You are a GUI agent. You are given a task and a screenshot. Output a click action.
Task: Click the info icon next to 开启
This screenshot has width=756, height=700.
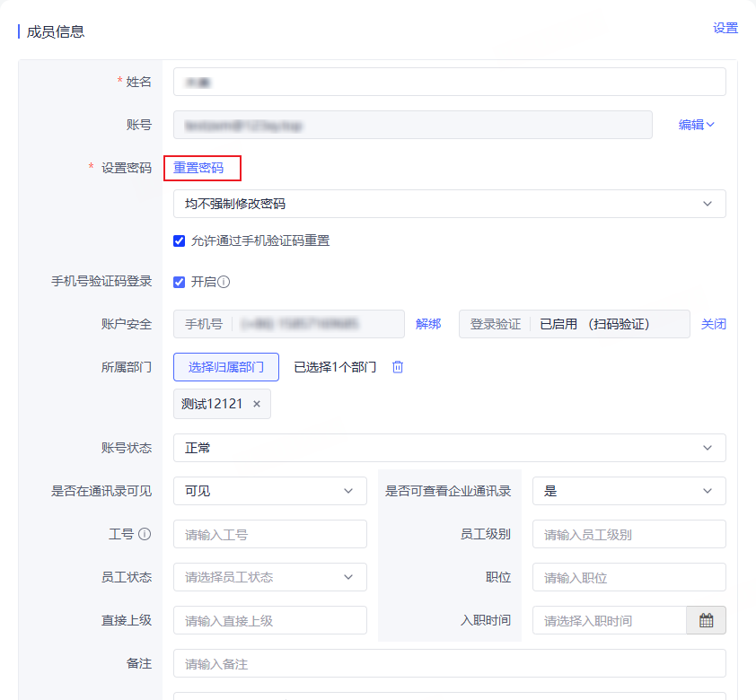coord(224,282)
